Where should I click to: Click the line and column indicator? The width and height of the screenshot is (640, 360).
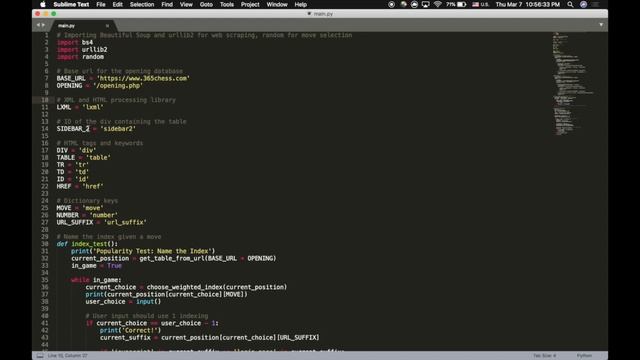pos(67,356)
